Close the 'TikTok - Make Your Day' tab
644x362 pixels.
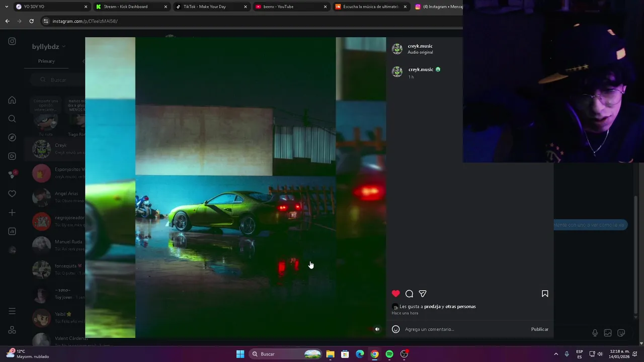click(x=246, y=7)
